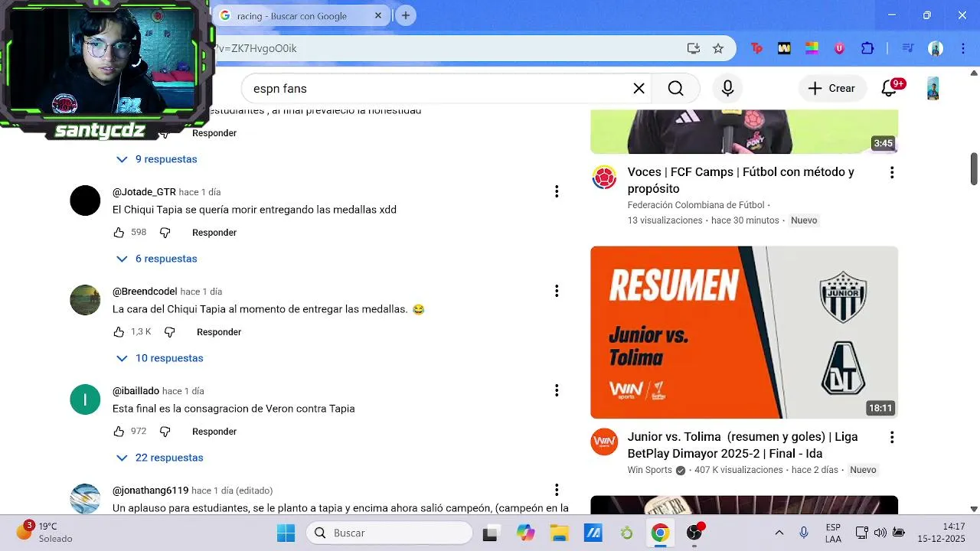Click the red 'Tp' extension icon

(756, 48)
